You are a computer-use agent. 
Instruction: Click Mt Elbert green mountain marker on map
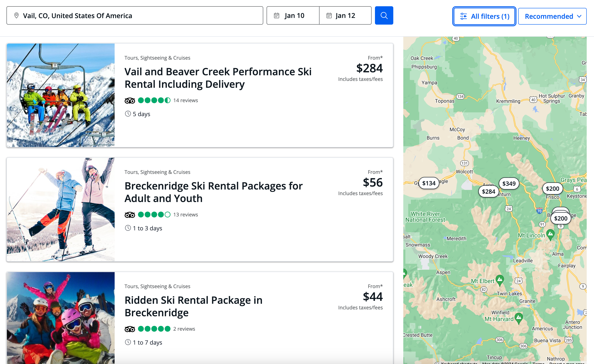(500, 280)
